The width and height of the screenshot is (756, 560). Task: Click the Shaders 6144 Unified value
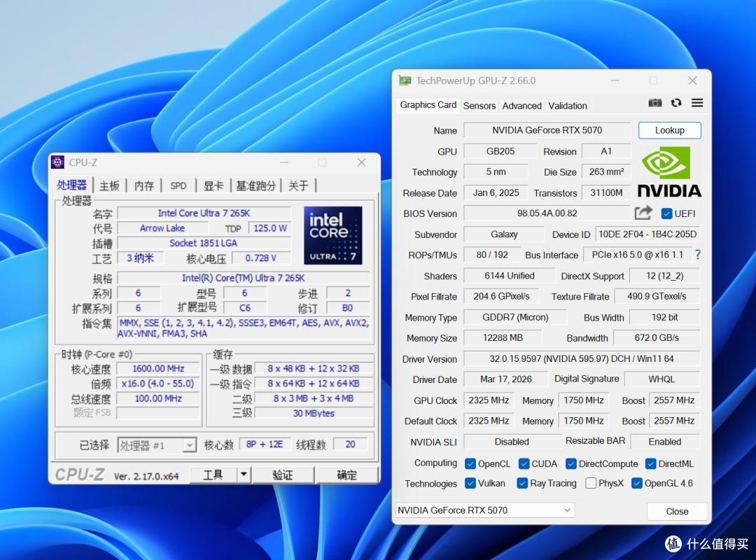tap(509, 276)
